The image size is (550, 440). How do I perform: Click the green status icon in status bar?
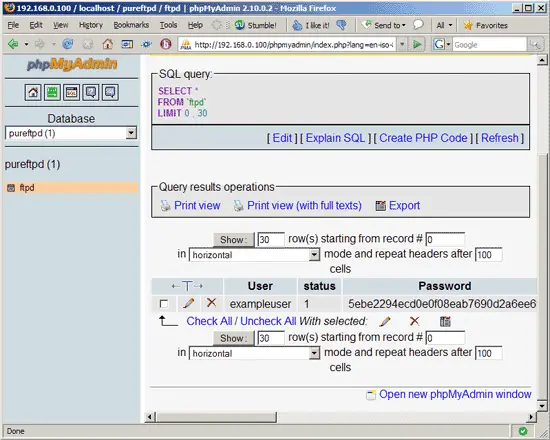[x=523, y=431]
